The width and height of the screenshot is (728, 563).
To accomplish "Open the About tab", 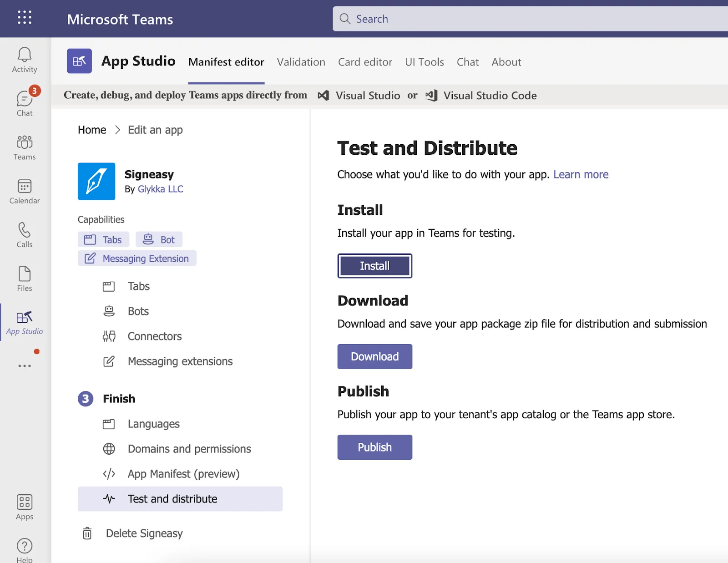I will click(506, 62).
